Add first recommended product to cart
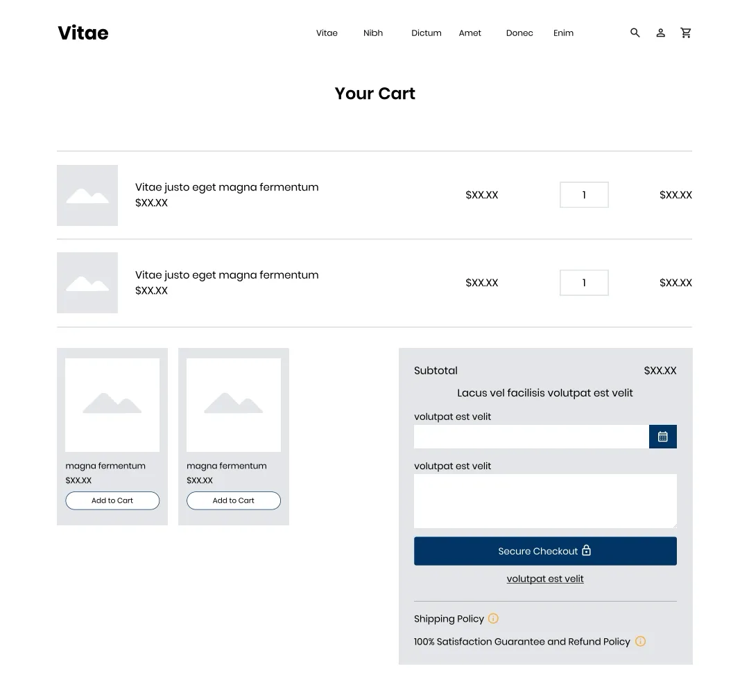Image resolution: width=749 pixels, height=700 pixels. tap(112, 500)
